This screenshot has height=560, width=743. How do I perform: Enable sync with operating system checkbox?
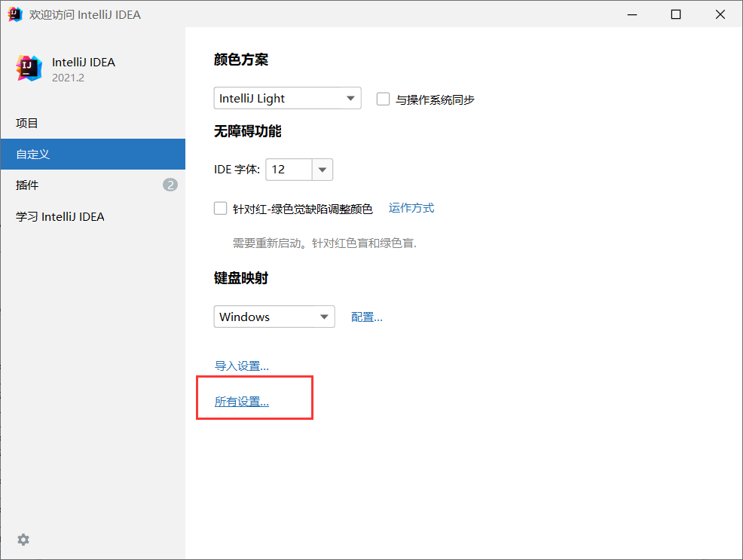click(x=383, y=99)
